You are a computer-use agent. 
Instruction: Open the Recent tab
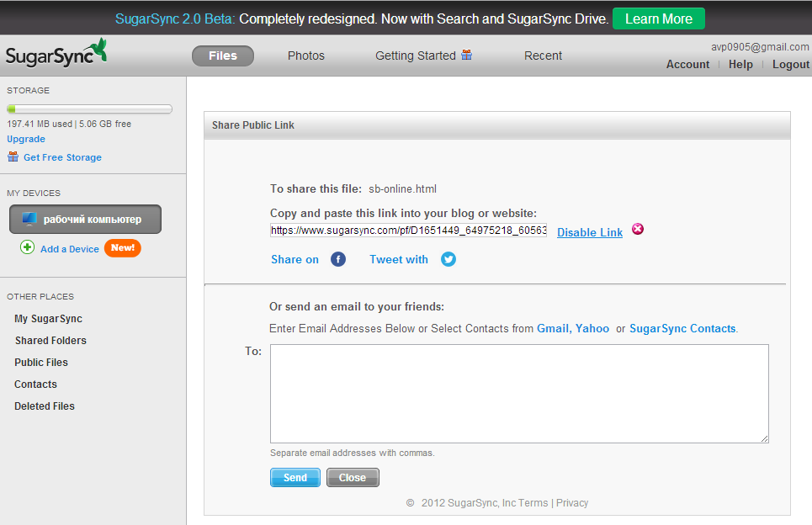pyautogui.click(x=543, y=56)
